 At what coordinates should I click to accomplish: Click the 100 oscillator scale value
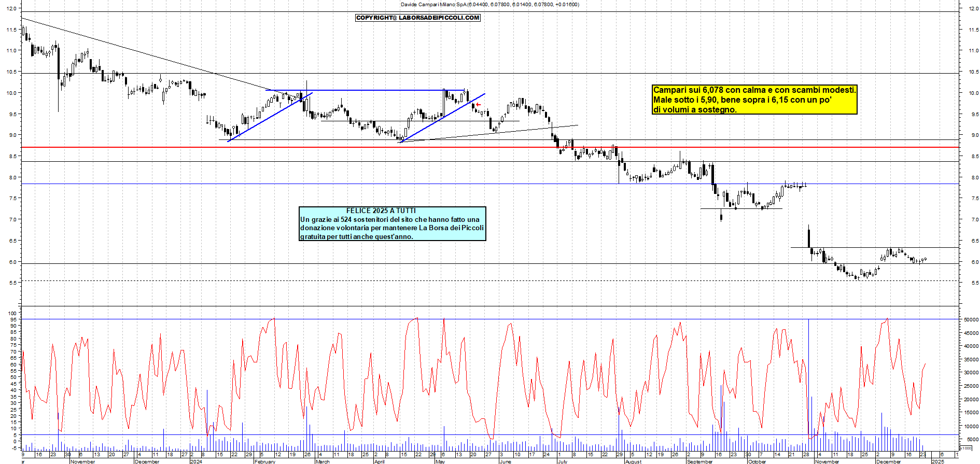[x=13, y=313]
